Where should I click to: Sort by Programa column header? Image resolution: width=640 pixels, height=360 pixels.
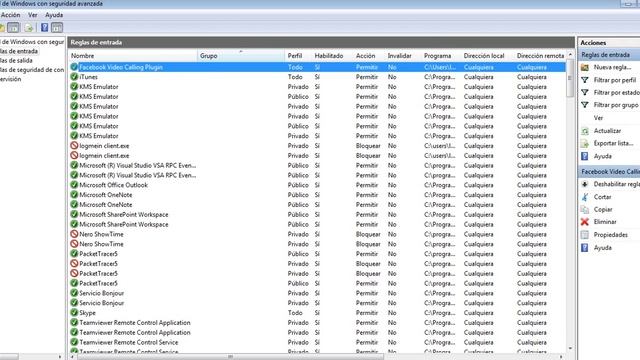441,56
